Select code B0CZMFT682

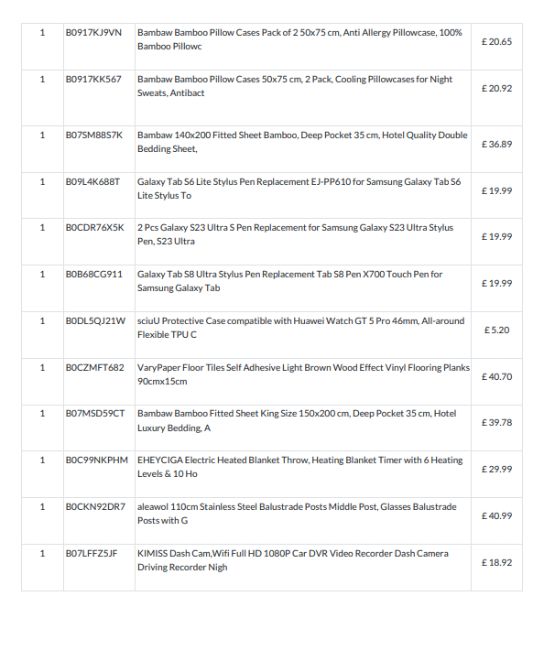click(94, 368)
